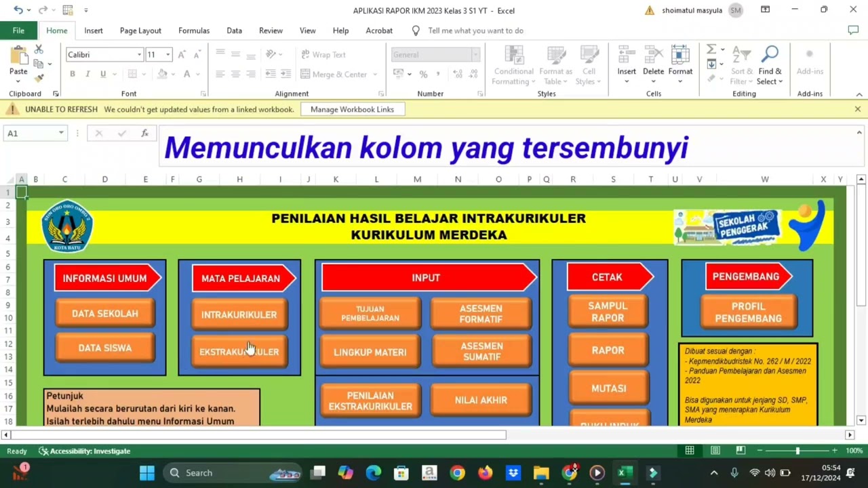Click the zoom in plus button
This screenshot has width=868, height=488.
tap(834, 451)
